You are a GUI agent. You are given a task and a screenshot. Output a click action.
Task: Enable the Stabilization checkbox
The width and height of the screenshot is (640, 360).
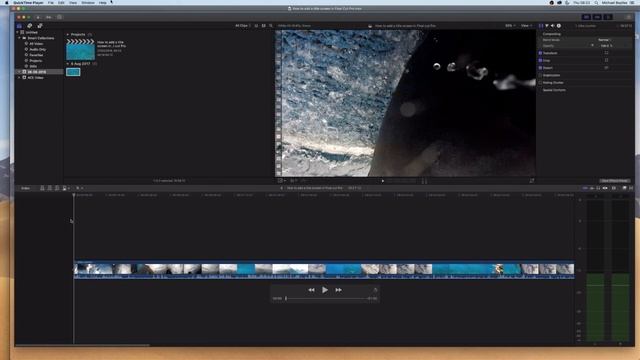(x=540, y=75)
